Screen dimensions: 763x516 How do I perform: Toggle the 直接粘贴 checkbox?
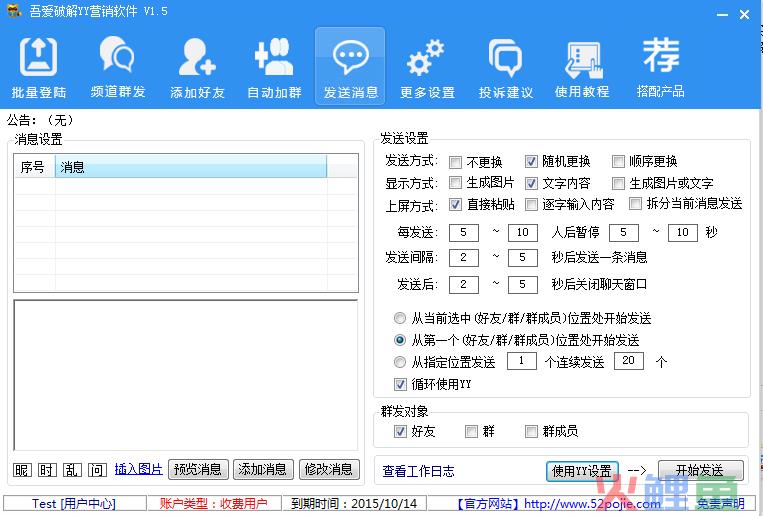click(455, 204)
